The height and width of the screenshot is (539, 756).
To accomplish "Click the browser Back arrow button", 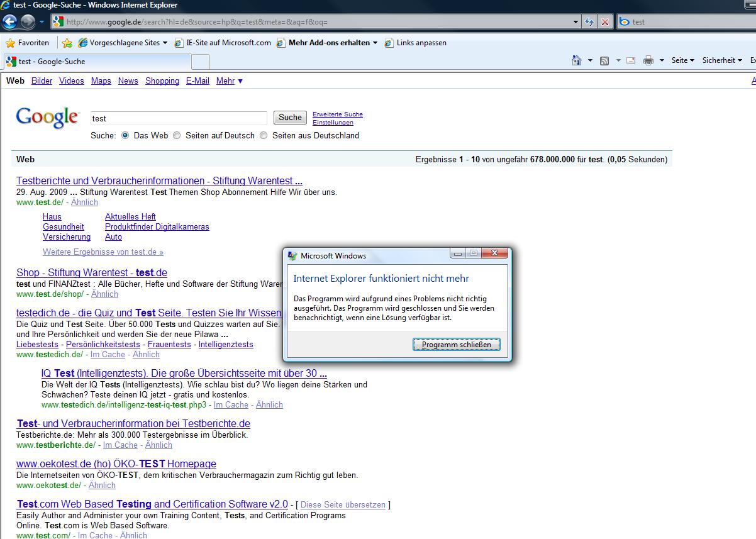I will coord(9,22).
